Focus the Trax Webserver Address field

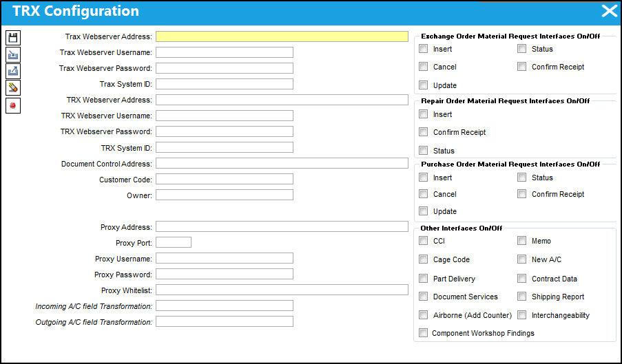(282, 36)
